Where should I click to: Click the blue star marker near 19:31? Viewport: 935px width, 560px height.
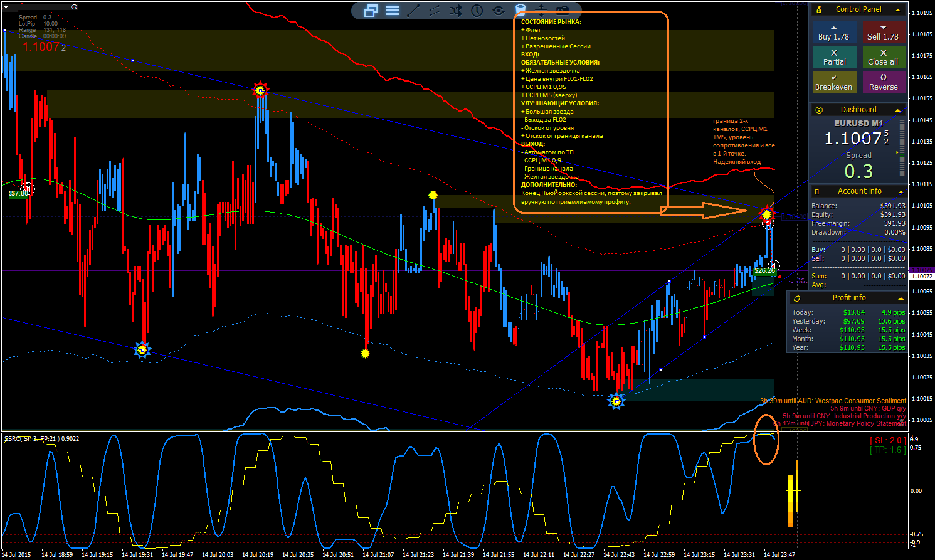[x=142, y=350]
